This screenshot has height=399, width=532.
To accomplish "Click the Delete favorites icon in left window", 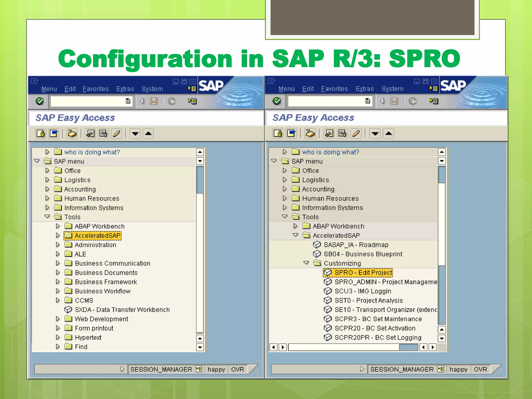I will point(103,134).
